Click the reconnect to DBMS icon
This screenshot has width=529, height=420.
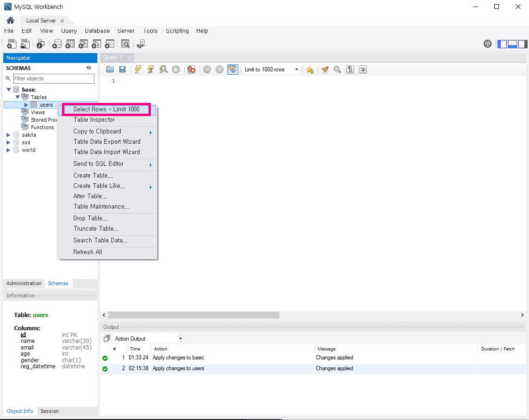point(141,44)
